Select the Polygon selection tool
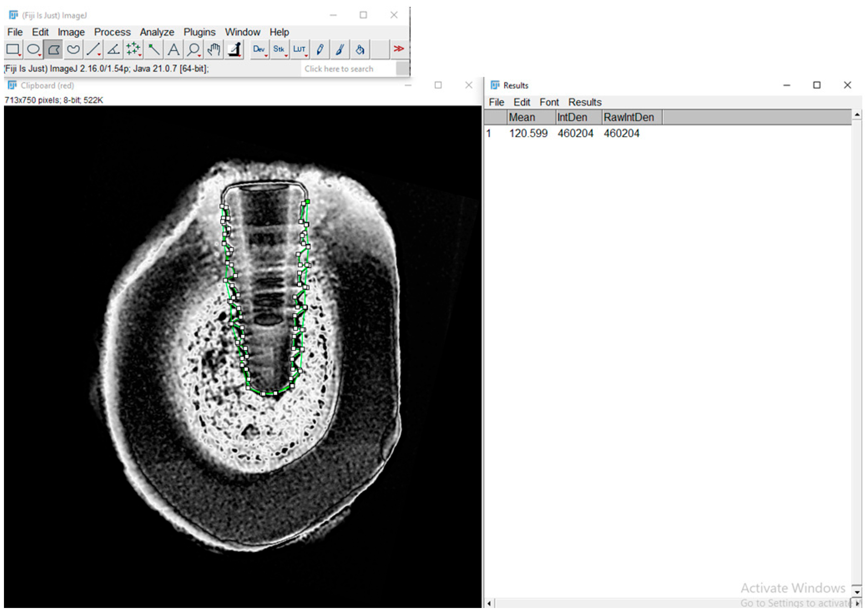Image resolution: width=868 pixels, height=613 pixels. (53, 49)
